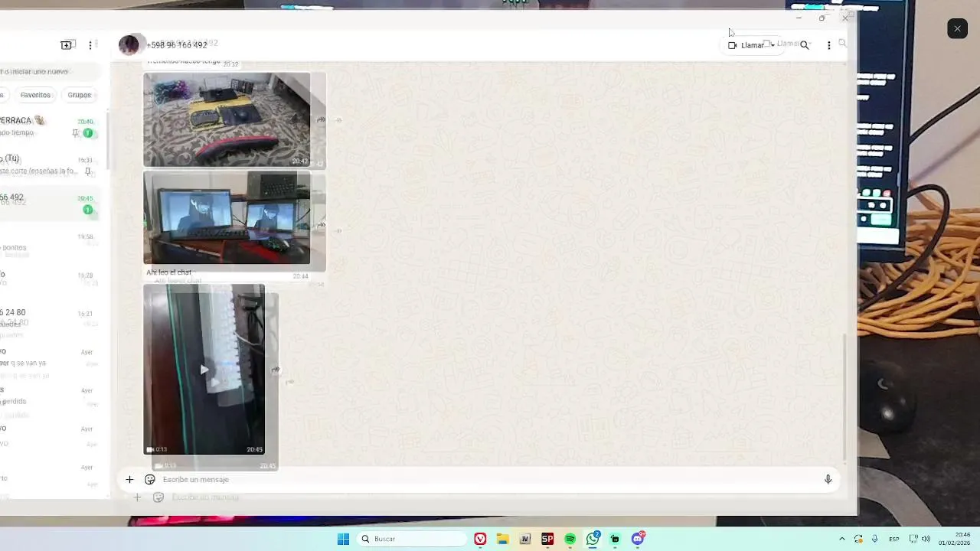Forward the 20:42 bed photo
Screen dimensions: 980x551
point(321,119)
